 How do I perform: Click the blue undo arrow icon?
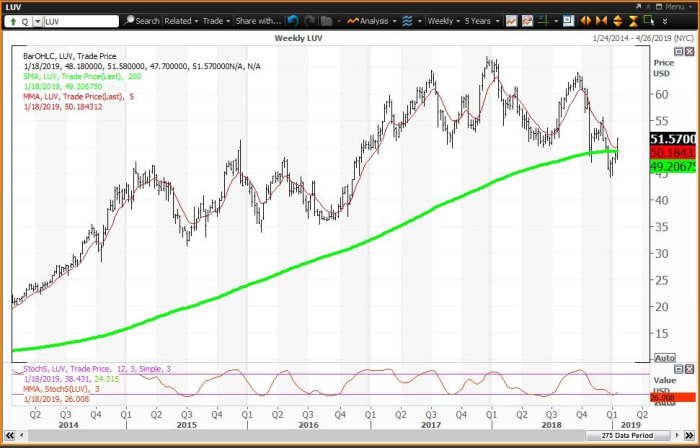point(292,20)
